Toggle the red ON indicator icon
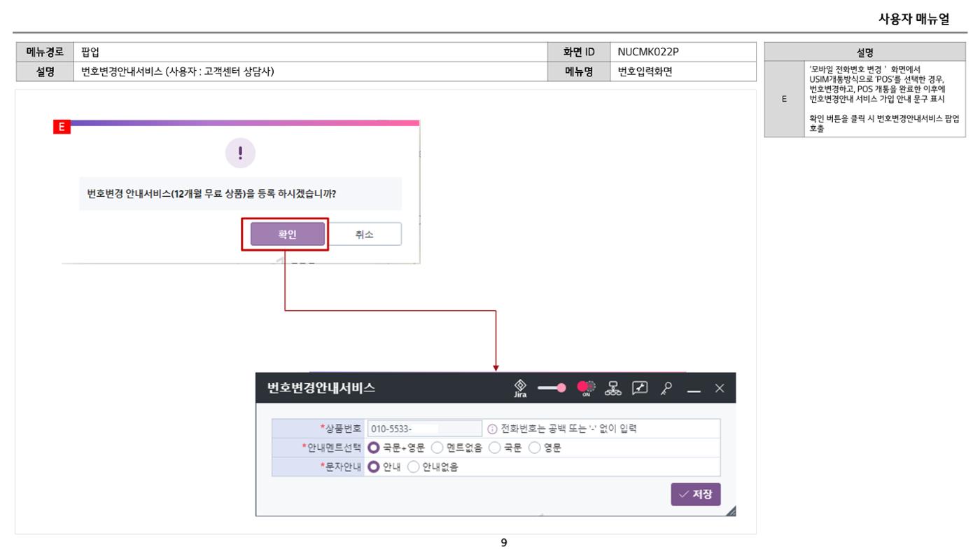The image size is (980, 552). point(585,387)
